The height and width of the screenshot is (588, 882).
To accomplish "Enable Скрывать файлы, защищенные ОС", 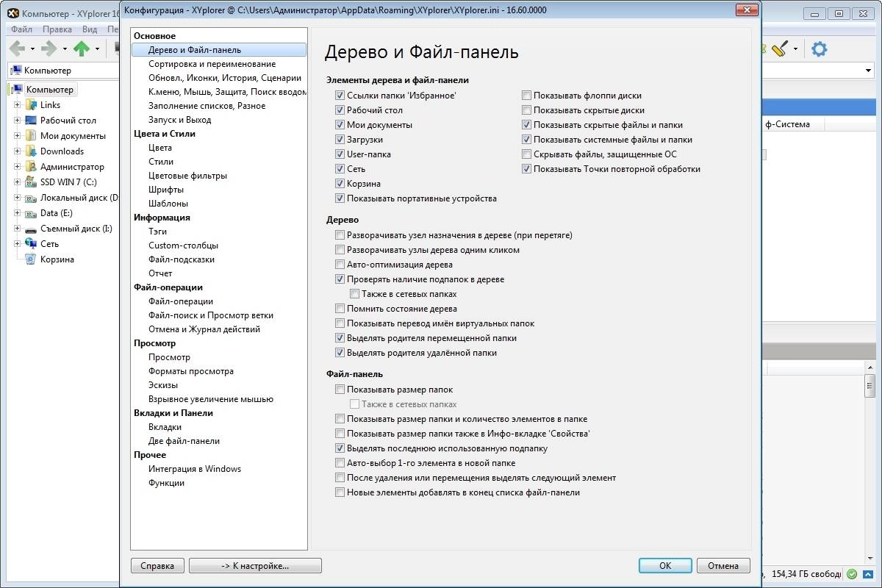I will [x=526, y=154].
